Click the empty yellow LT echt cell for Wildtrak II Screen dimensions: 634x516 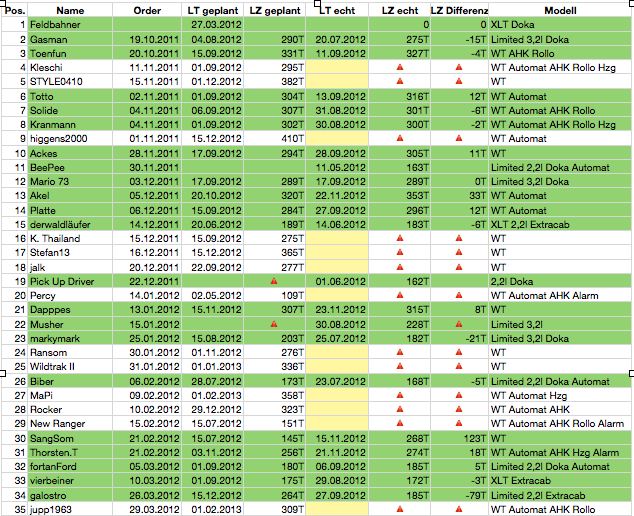337,366
